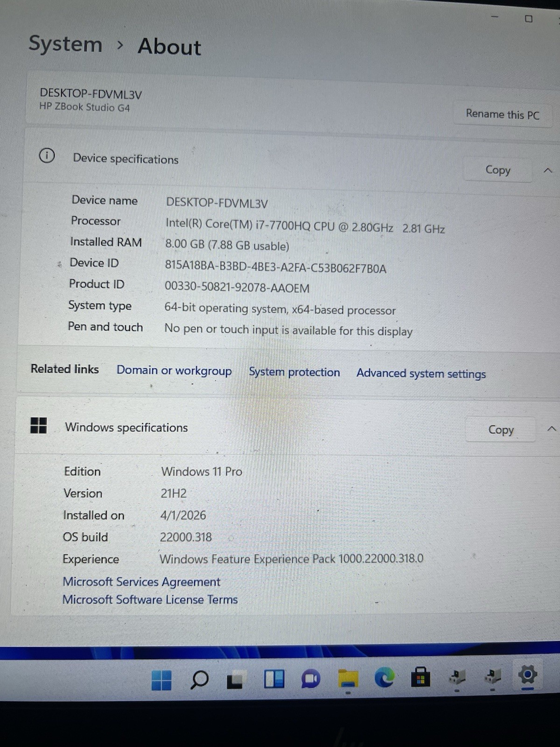Go back to System breadcrumb
Viewport: 560px width, 747px height.
click(65, 44)
